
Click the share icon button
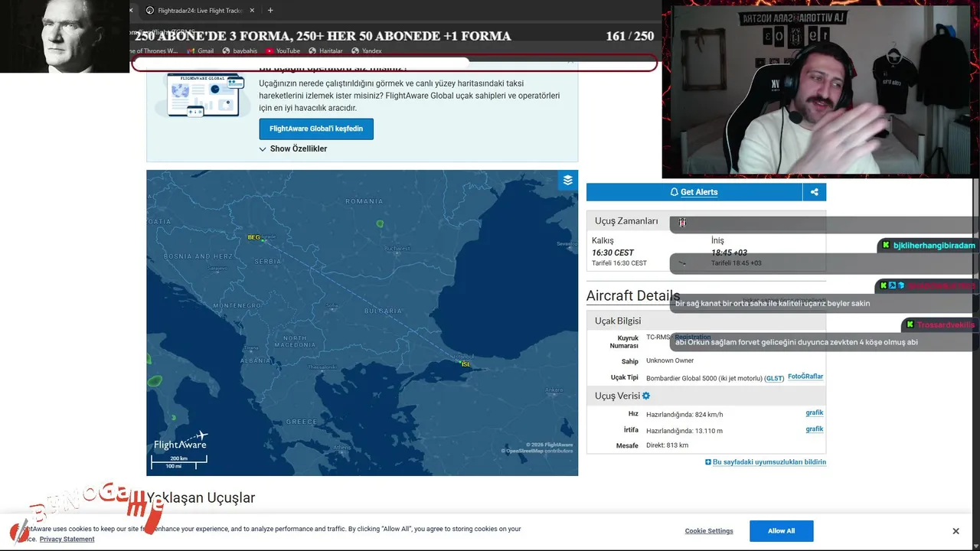click(x=814, y=192)
